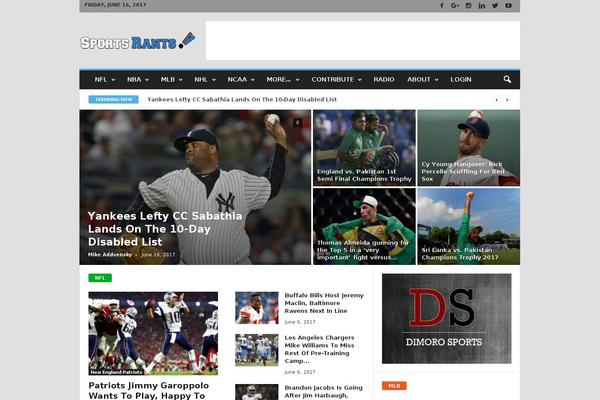600x400 pixels.
Task: Click comment count badge on Sabathia image
Action: click(x=297, y=123)
